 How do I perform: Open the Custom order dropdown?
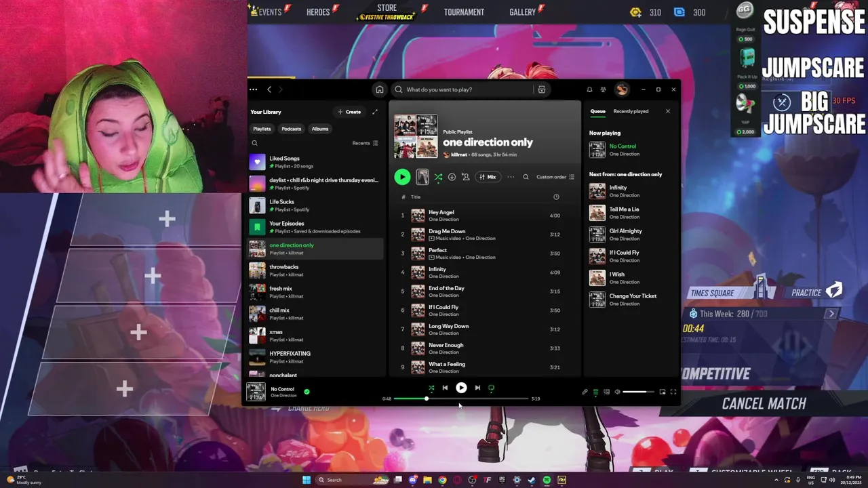tap(555, 177)
